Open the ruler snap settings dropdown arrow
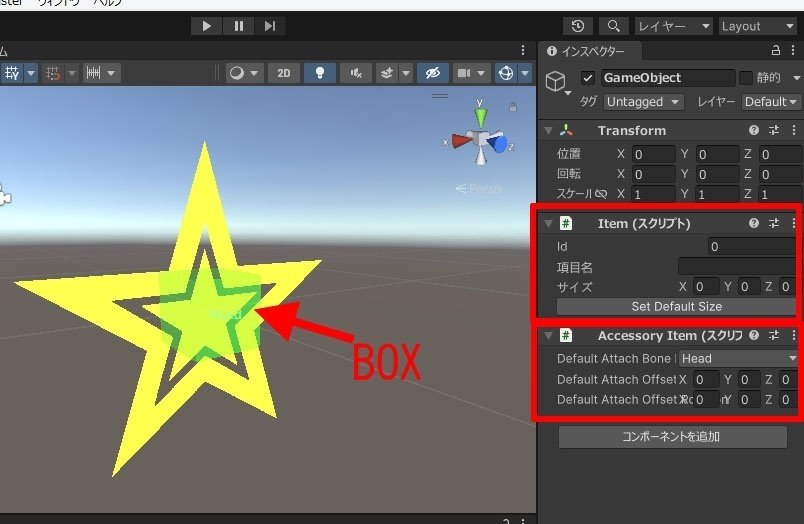Image resolution: width=804 pixels, height=524 pixels. tap(112, 73)
